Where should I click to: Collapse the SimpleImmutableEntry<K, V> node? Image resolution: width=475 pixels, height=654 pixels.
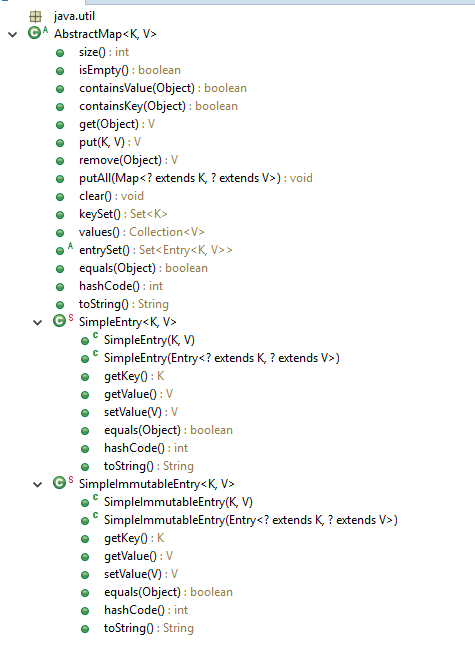(x=38, y=484)
